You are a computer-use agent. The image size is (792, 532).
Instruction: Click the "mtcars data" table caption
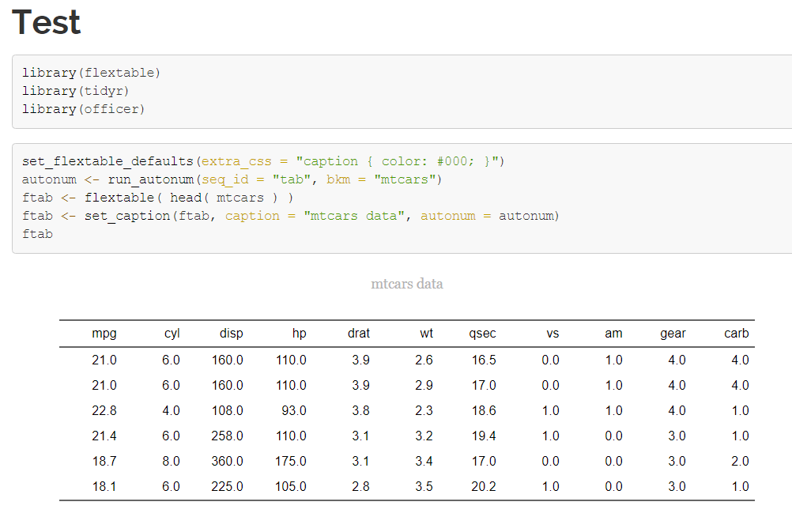tap(407, 283)
